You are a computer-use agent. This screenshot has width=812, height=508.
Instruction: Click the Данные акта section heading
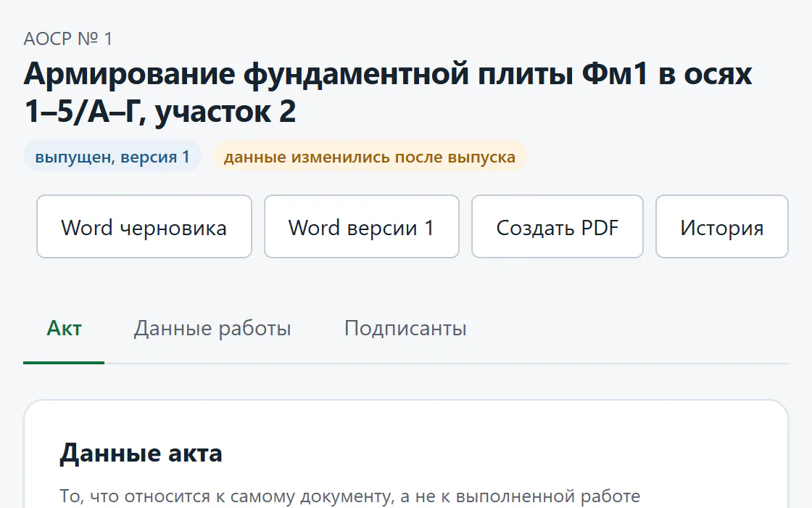tap(141, 453)
